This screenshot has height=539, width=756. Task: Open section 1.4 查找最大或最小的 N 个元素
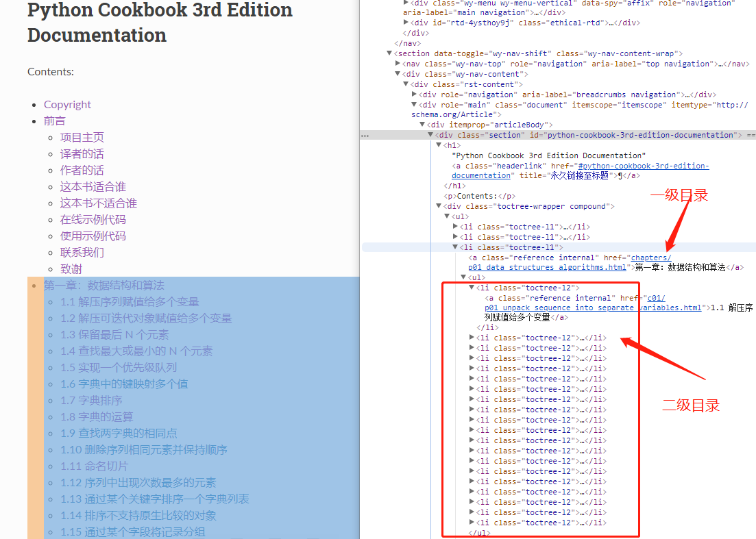click(x=136, y=351)
